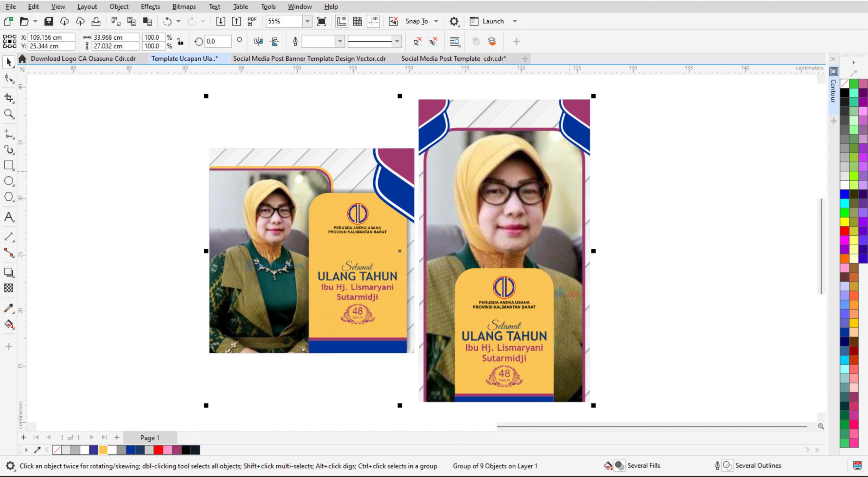The height and width of the screenshot is (477, 868).
Task: Open the line style dropdown
Action: 397,41
